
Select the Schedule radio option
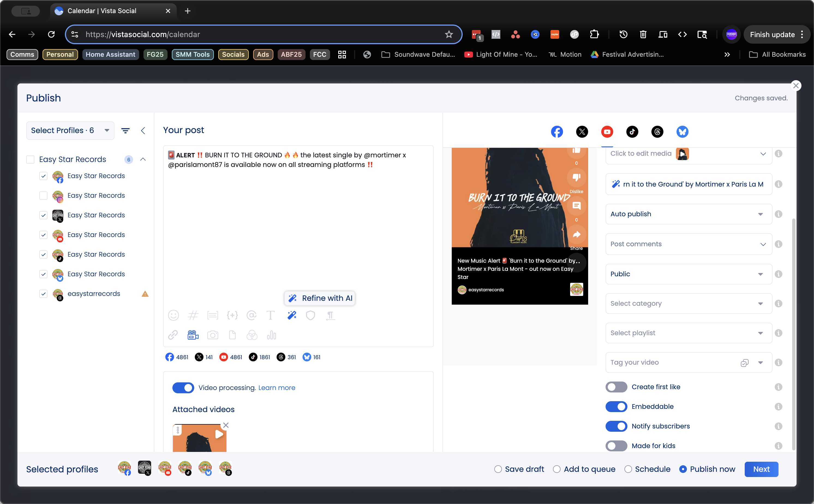628,469
